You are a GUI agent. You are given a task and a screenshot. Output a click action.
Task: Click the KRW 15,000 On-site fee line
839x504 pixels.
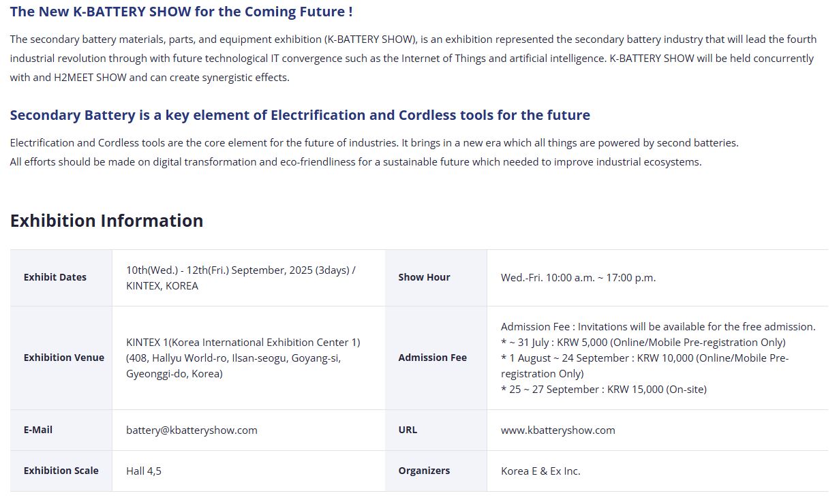tap(604, 390)
